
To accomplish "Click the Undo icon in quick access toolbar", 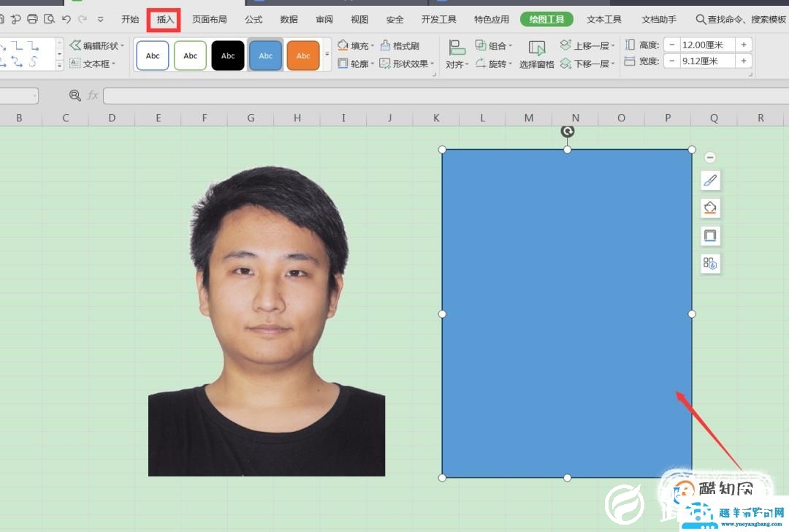I will (x=66, y=18).
